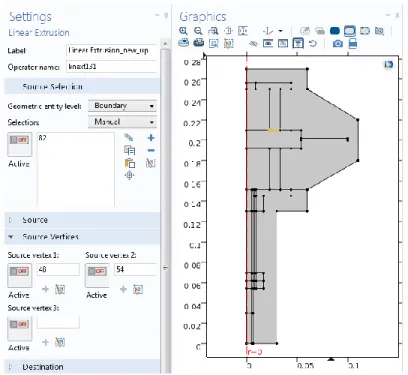Click the Source vertex 2 field showing 54
The height and width of the screenshot is (375, 408).
[136, 269]
